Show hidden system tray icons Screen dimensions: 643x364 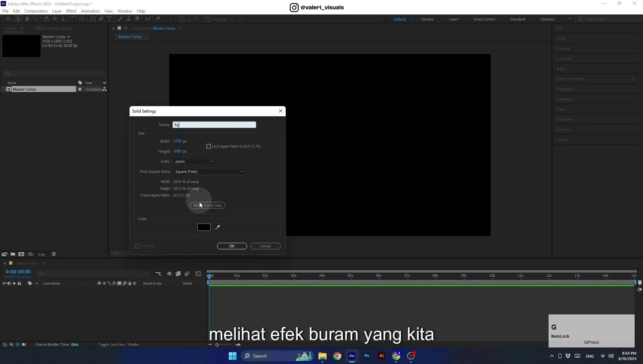tap(552, 356)
